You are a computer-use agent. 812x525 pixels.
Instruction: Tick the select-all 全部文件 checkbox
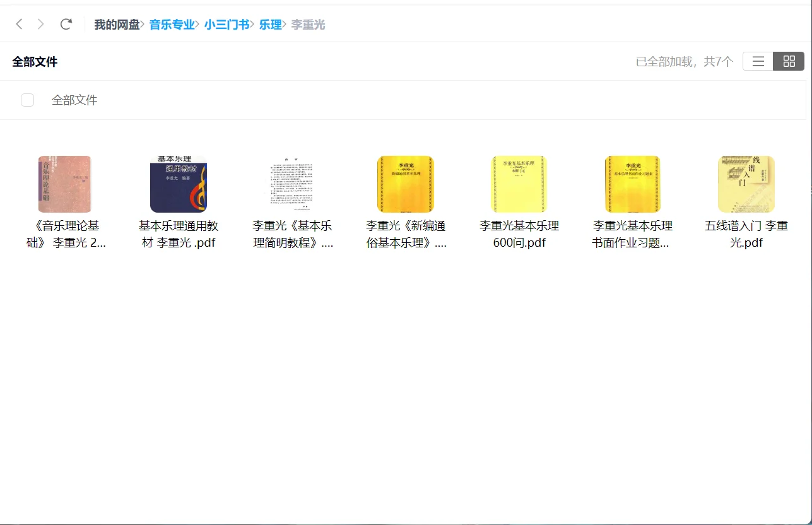27,100
